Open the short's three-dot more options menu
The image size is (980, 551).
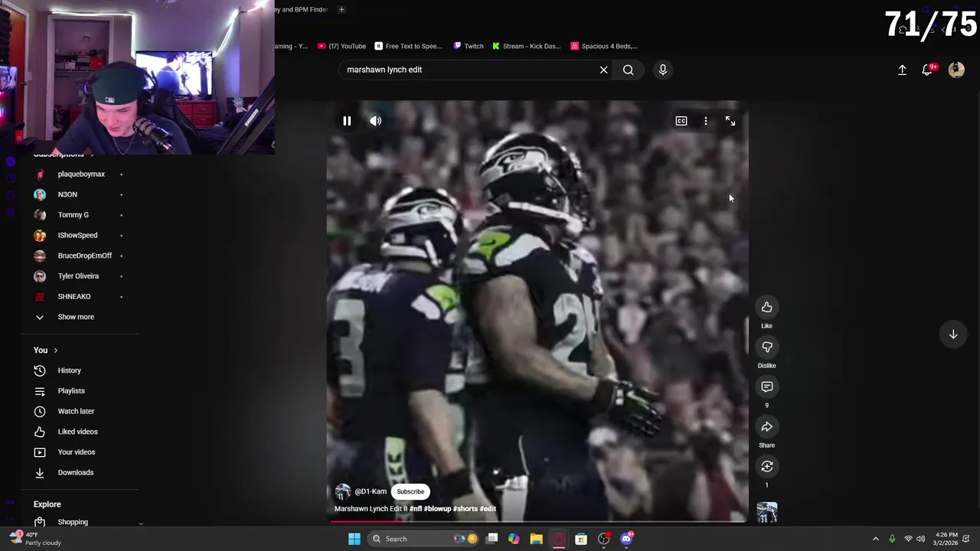pyautogui.click(x=705, y=121)
